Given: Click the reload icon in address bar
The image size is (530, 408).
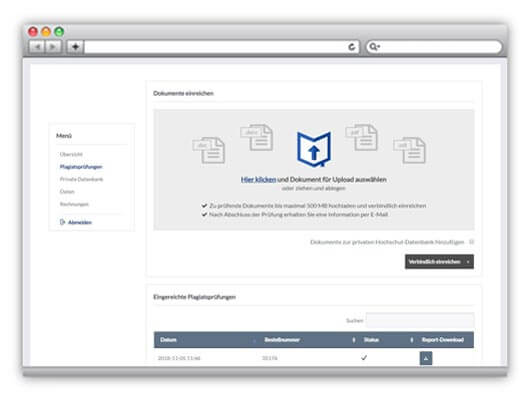Looking at the screenshot, I should point(352,47).
